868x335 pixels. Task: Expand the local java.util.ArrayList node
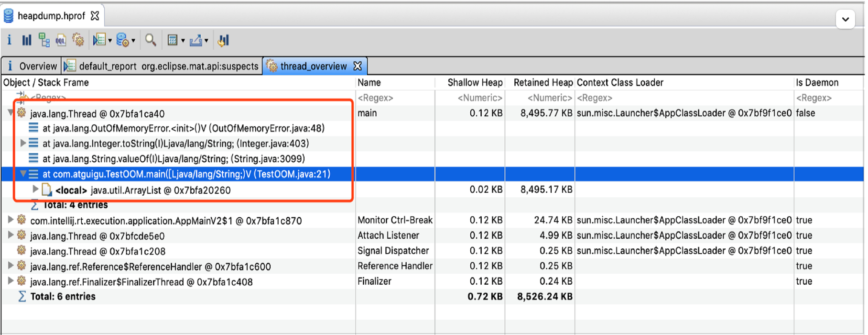point(35,190)
